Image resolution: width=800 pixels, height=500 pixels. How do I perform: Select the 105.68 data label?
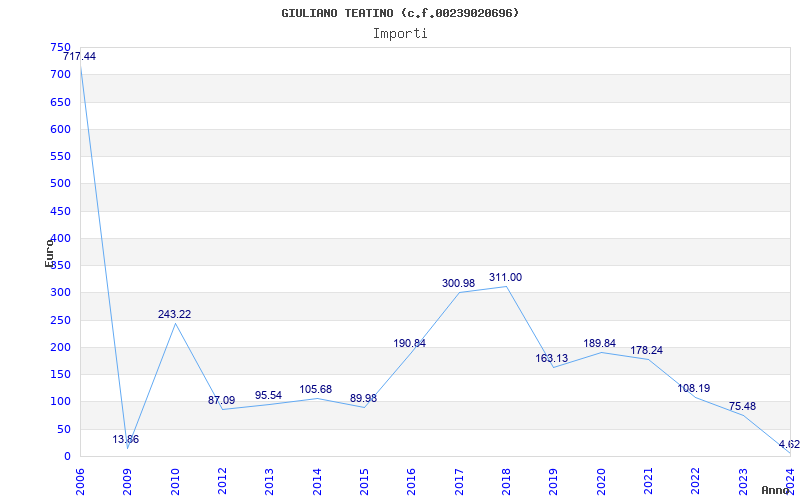tap(315, 390)
